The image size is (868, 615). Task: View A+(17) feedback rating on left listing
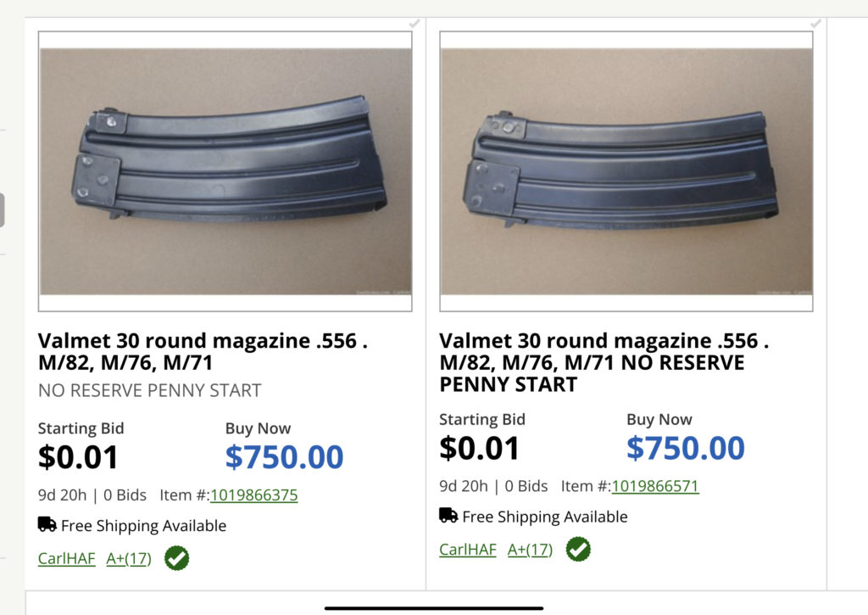129,559
